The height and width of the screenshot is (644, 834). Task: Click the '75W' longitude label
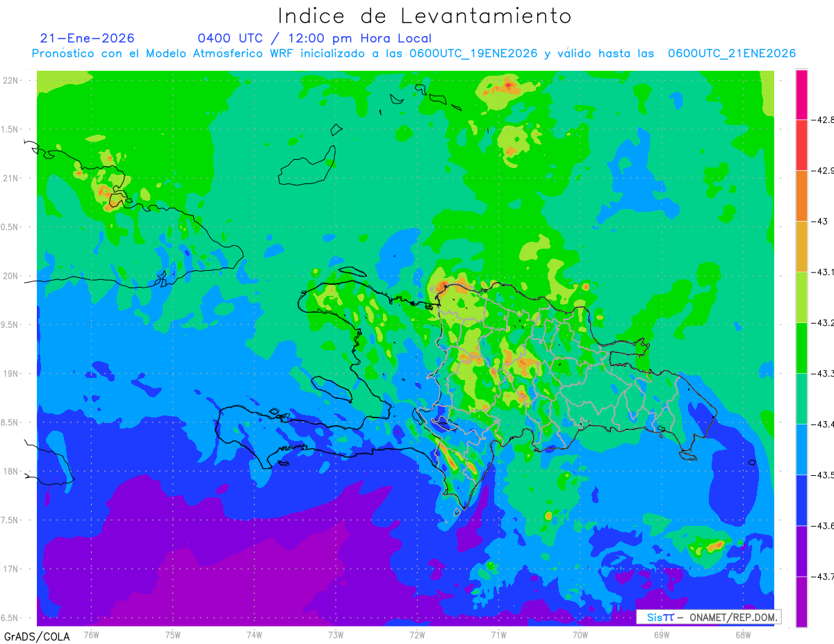172,635
